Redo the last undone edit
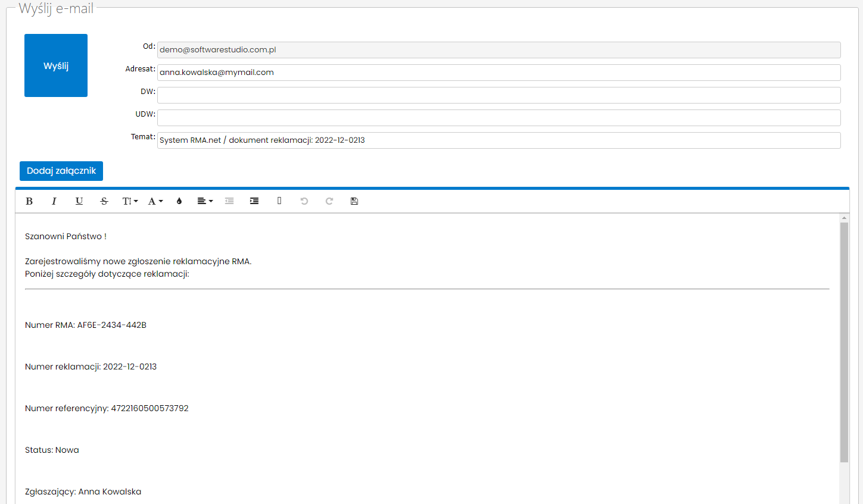The image size is (863, 504). pyautogui.click(x=329, y=201)
